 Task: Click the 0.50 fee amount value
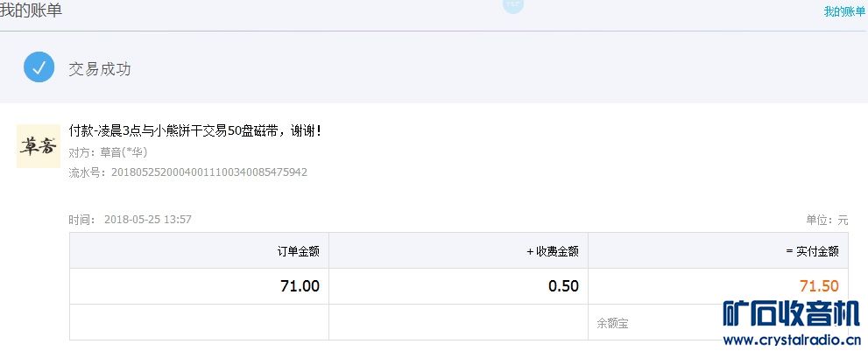point(562,286)
